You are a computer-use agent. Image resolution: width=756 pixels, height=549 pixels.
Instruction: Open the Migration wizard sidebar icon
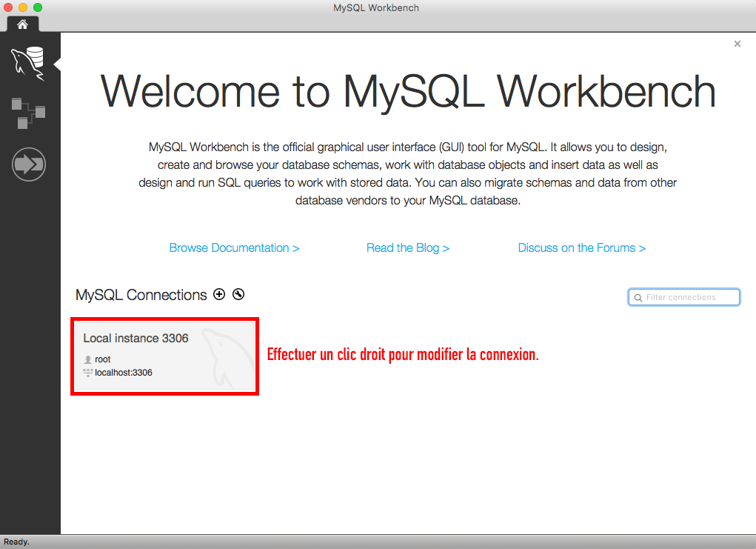(x=29, y=164)
